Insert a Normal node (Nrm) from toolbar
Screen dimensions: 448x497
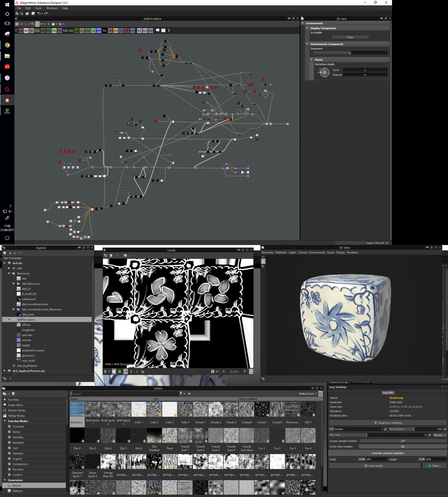[x=99, y=31]
